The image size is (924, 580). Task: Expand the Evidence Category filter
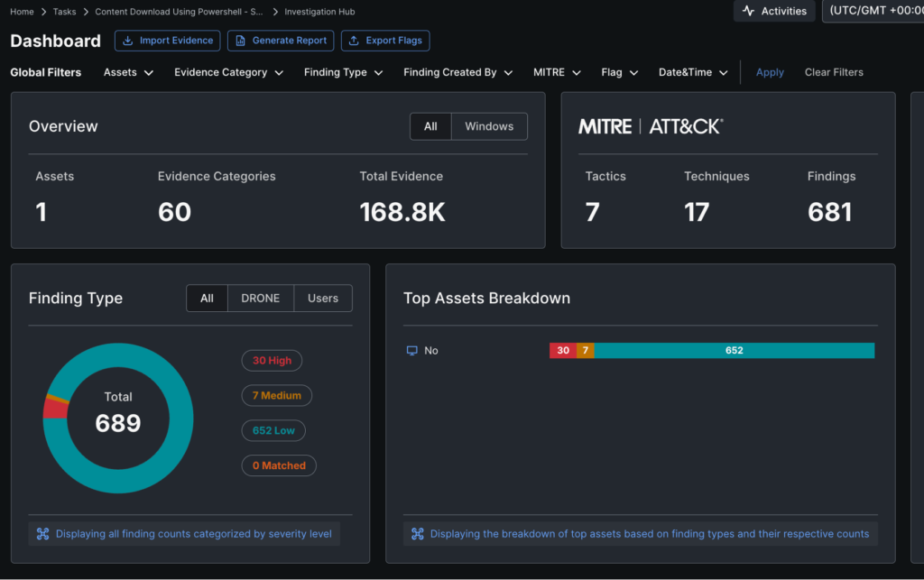tap(228, 72)
